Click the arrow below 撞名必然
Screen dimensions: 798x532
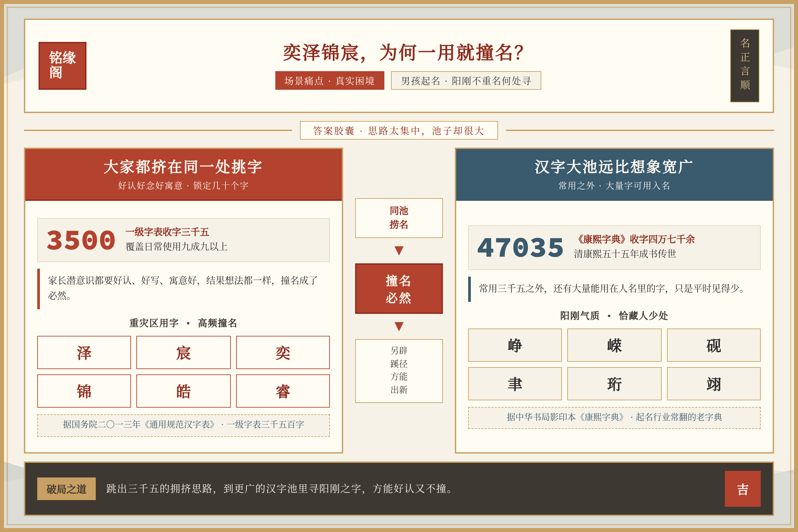pos(399,326)
